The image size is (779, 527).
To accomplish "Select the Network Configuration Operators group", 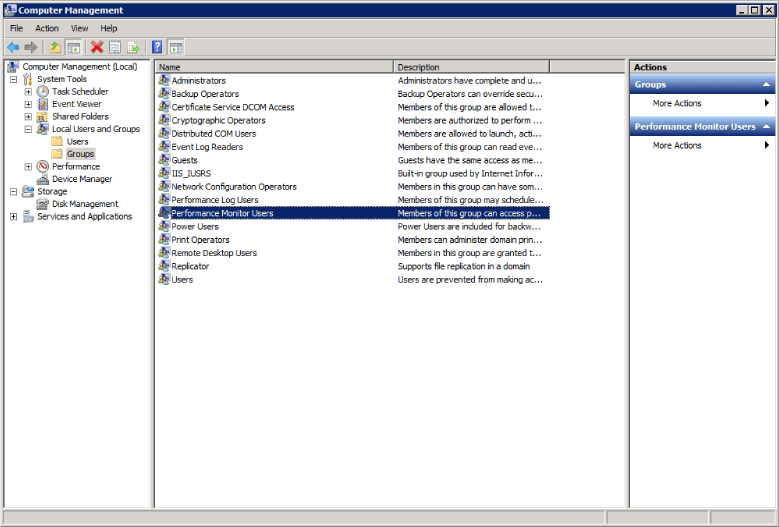I will [x=234, y=186].
